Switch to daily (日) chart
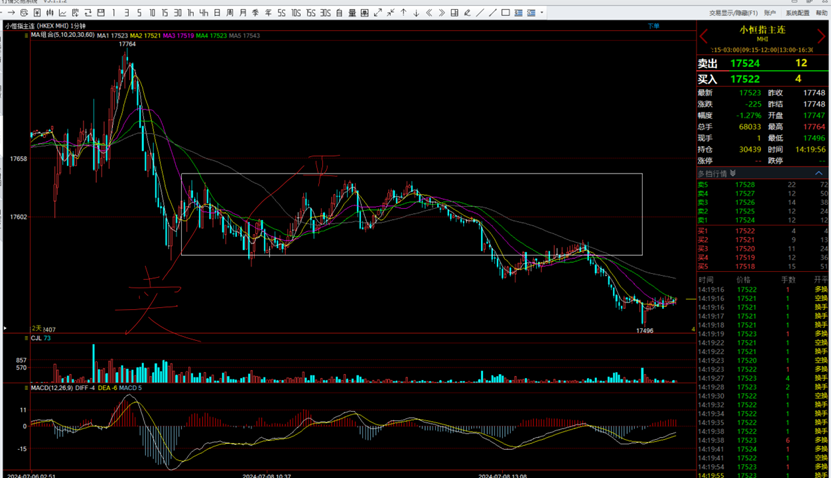831x478 pixels. coord(217,13)
